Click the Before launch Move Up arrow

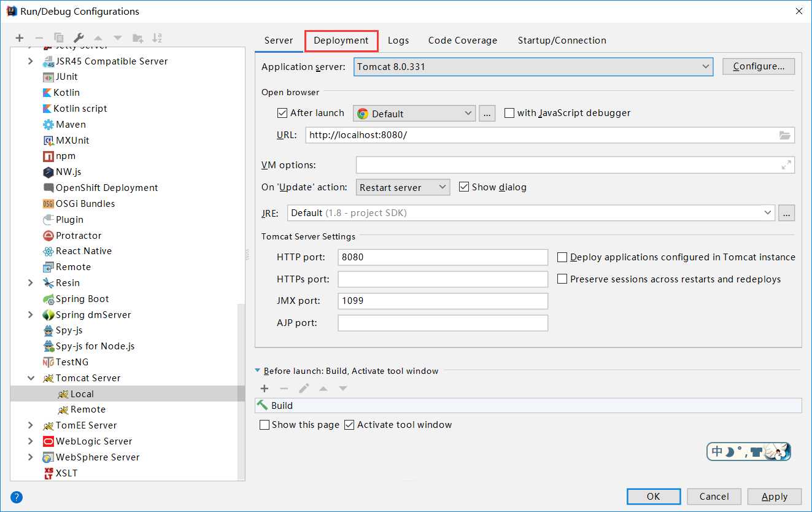[x=323, y=389]
